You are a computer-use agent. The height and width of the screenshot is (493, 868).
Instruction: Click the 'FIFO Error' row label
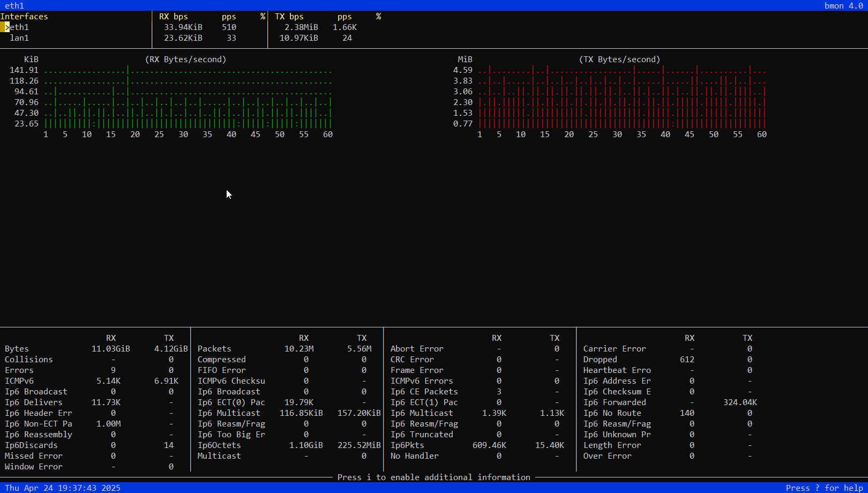pyautogui.click(x=222, y=370)
